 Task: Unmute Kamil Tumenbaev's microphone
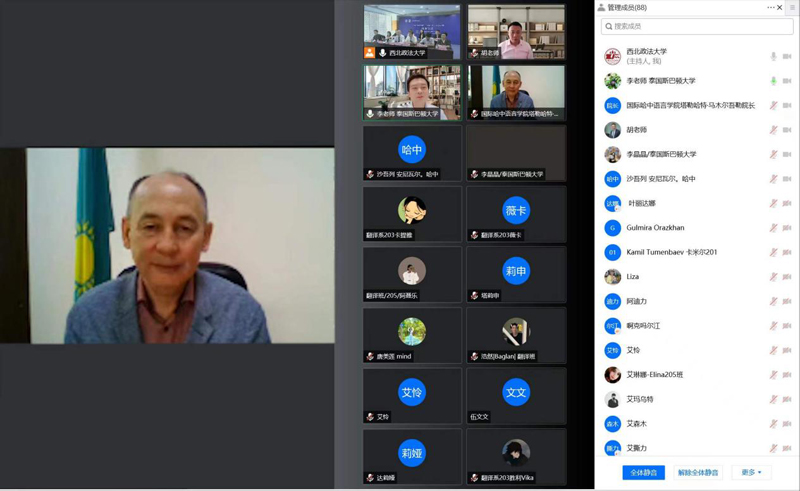pyautogui.click(x=773, y=253)
